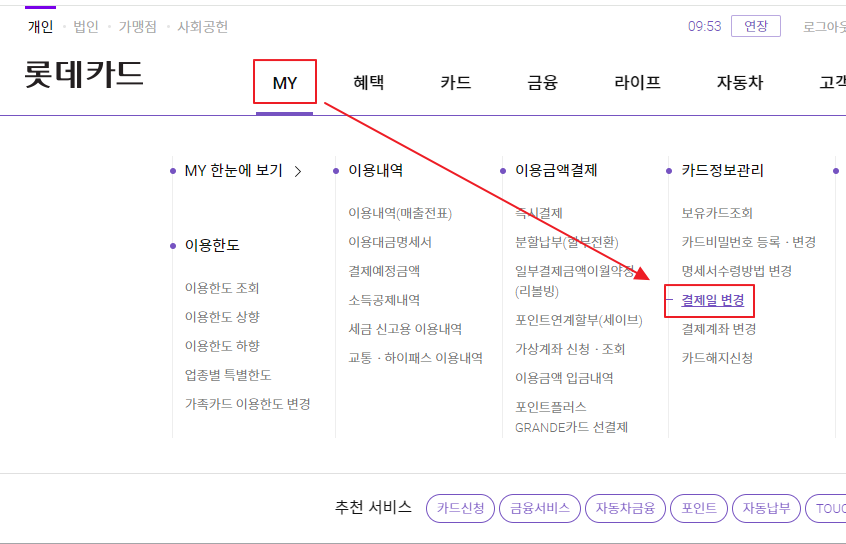Click the 롯데카드 logo
Viewport: 846px width, 544px height.
[x=84, y=74]
